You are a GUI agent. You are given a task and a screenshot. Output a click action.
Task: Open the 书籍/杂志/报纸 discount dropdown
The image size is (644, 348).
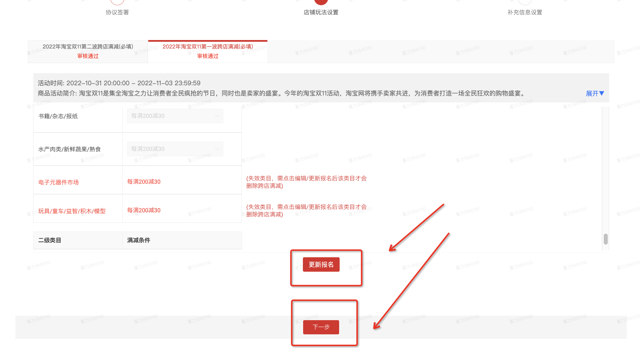point(175,116)
